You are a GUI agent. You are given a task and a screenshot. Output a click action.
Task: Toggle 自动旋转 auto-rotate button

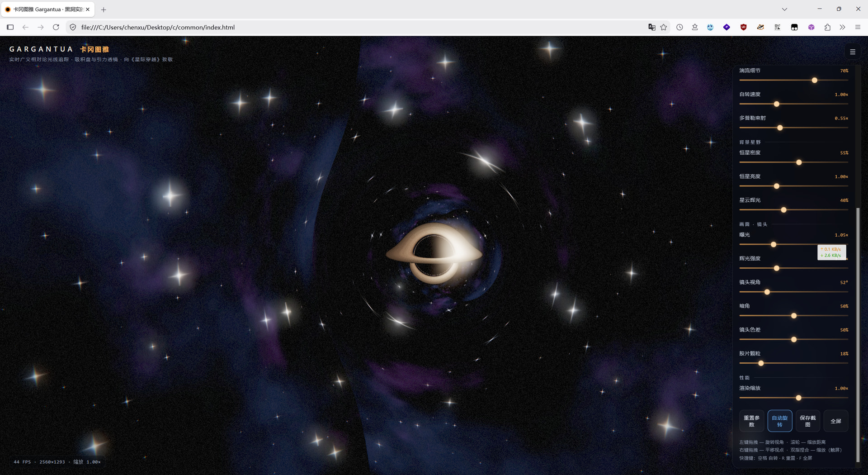[x=779, y=421]
